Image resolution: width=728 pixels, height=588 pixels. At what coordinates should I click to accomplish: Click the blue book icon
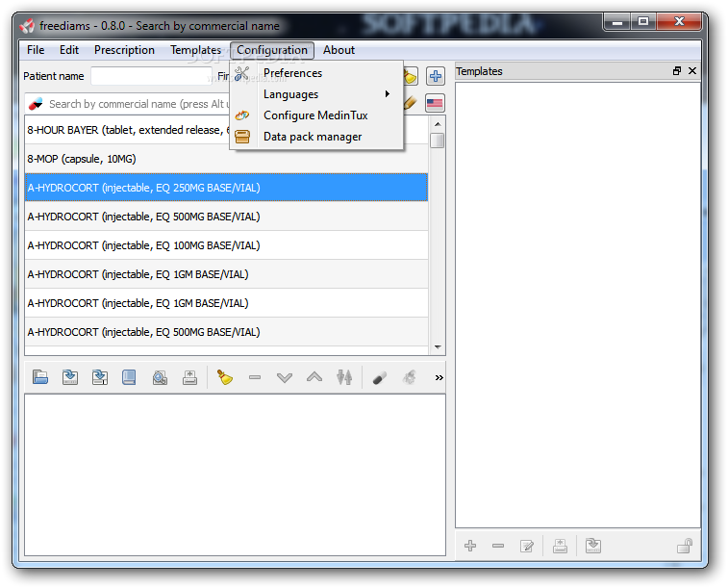129,377
